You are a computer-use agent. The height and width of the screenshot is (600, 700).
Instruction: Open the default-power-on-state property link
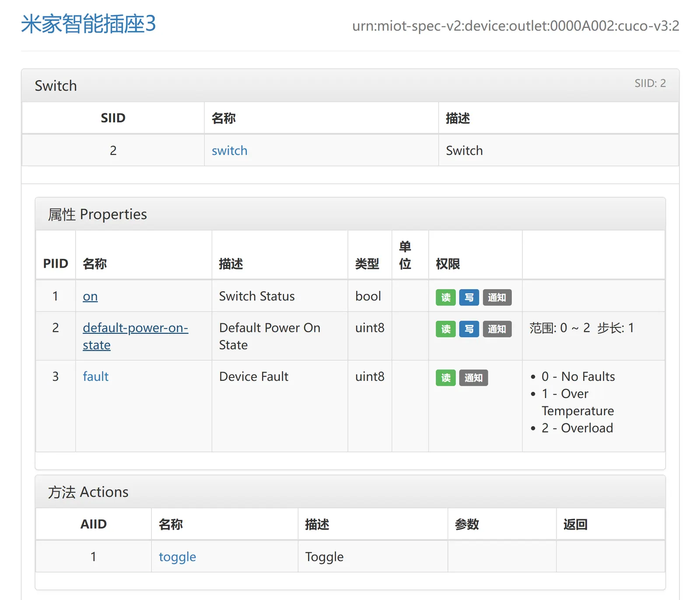coord(135,328)
